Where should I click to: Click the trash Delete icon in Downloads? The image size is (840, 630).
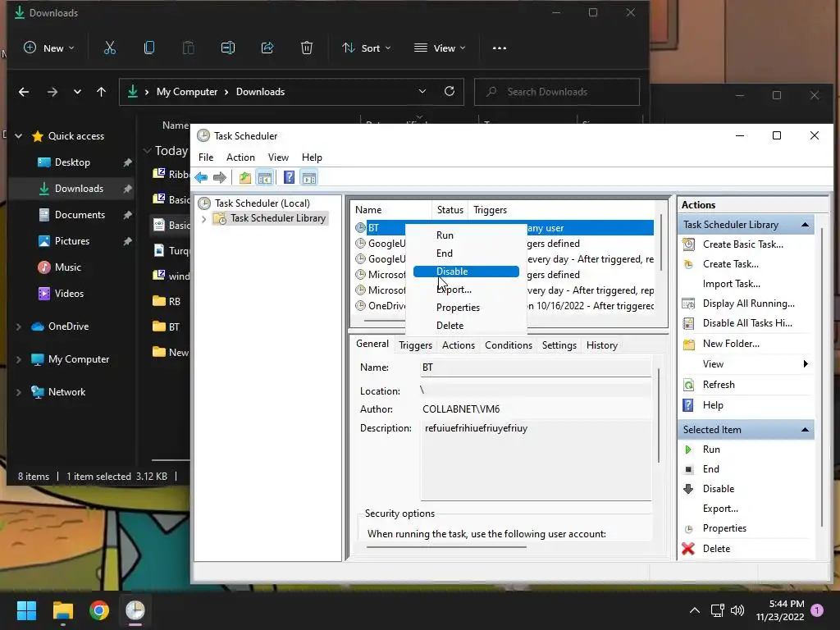click(x=307, y=48)
